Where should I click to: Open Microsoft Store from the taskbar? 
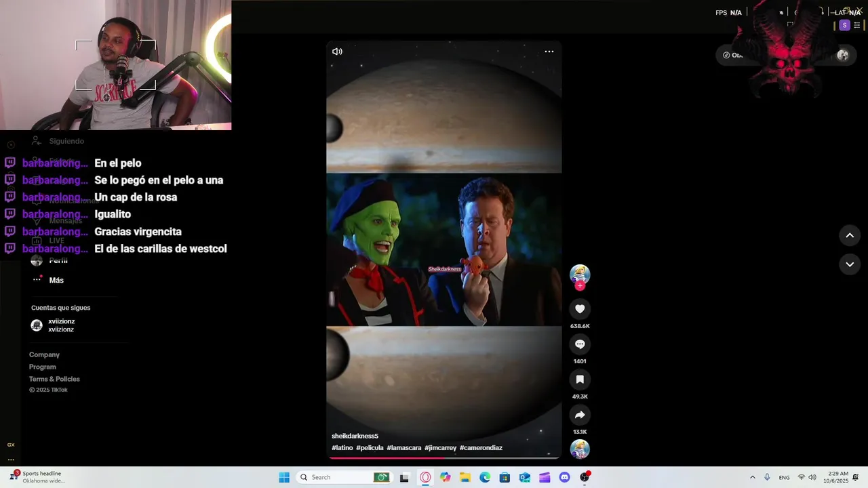point(505,477)
